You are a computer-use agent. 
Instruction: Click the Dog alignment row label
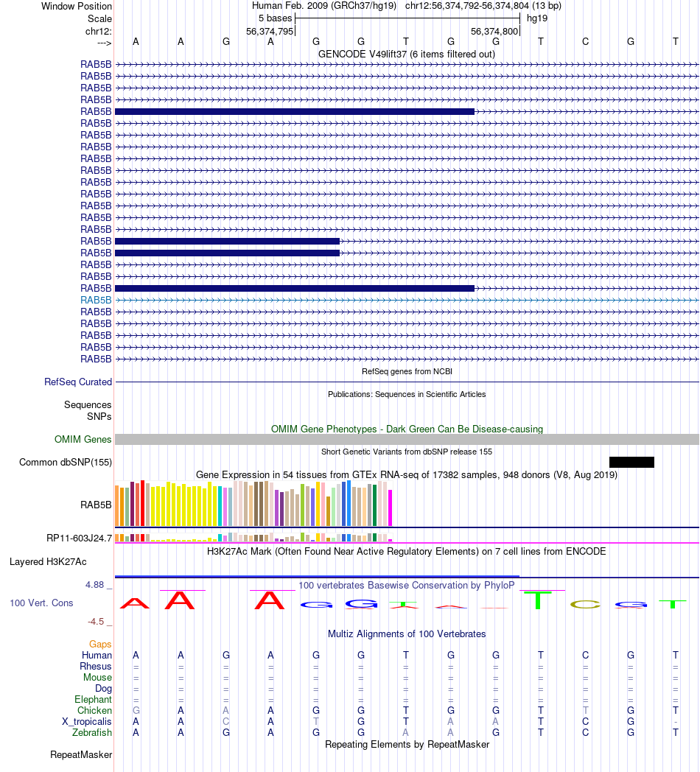103,688
